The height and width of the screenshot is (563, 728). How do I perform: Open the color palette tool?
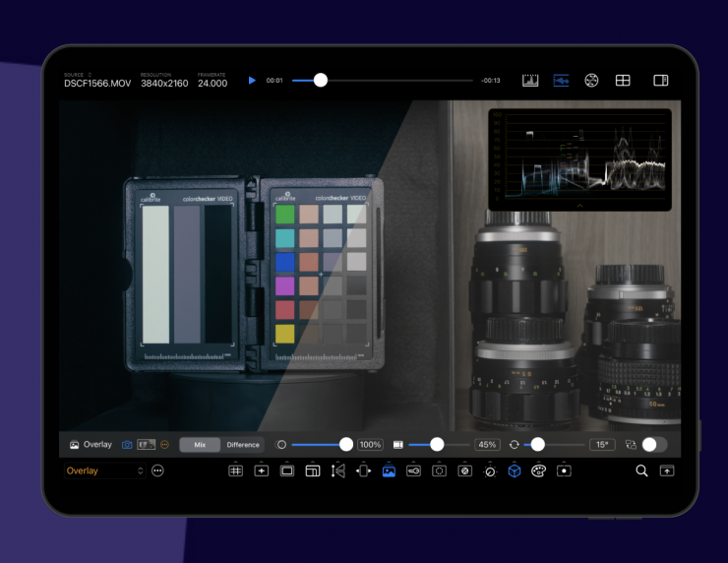tap(538, 471)
